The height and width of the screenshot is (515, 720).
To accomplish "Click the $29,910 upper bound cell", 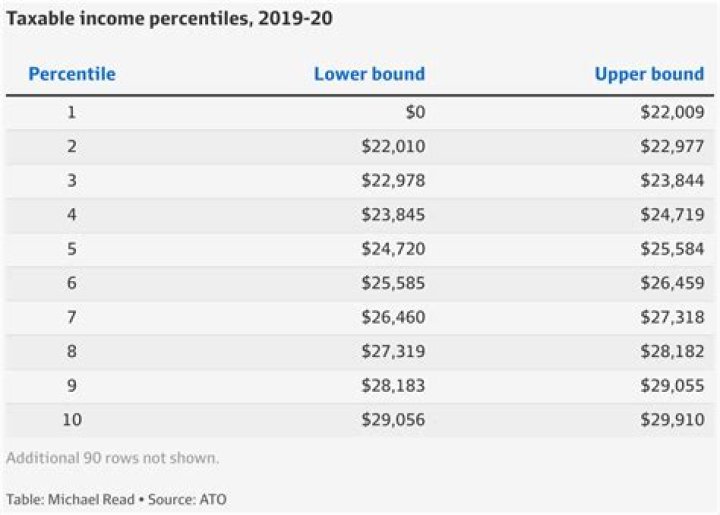I will point(672,420).
